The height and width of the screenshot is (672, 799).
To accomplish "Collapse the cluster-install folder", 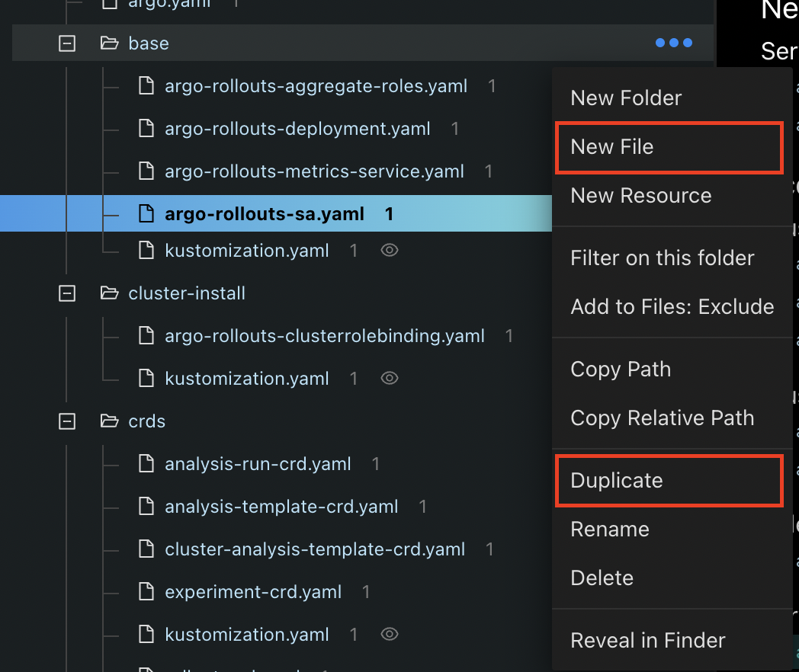I will pos(67,293).
